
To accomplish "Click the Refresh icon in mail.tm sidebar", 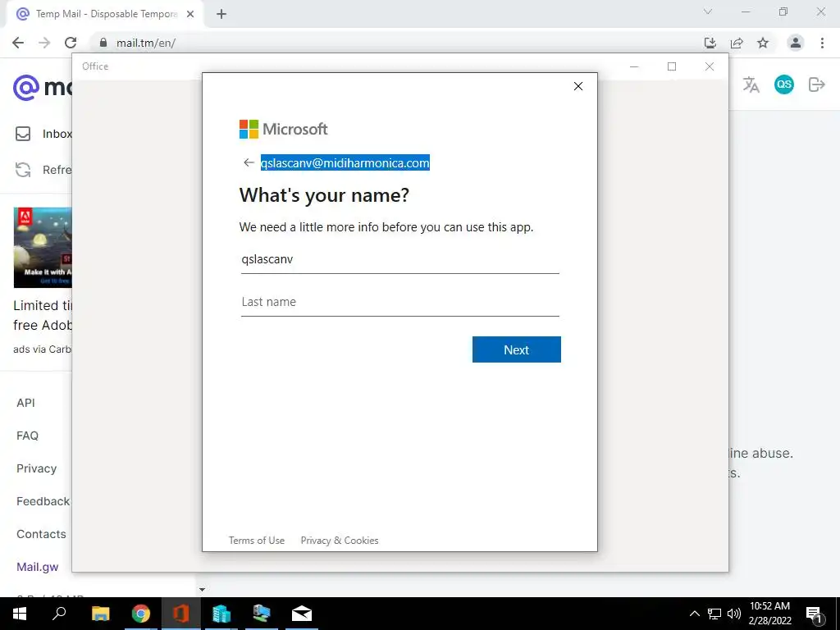I will tap(22, 170).
